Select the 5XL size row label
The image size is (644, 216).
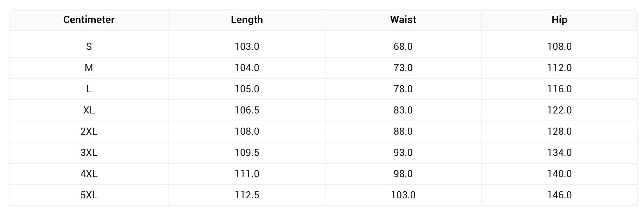[x=89, y=195]
